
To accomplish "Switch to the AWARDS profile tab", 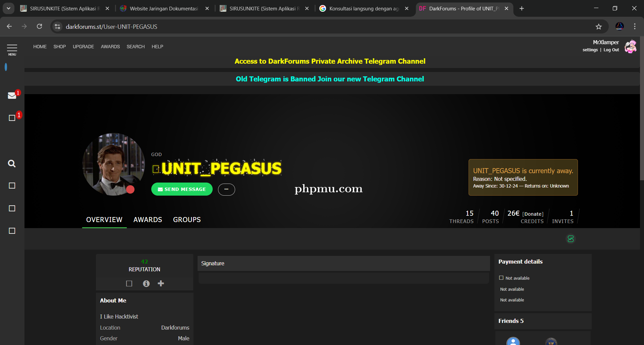I will pyautogui.click(x=148, y=220).
